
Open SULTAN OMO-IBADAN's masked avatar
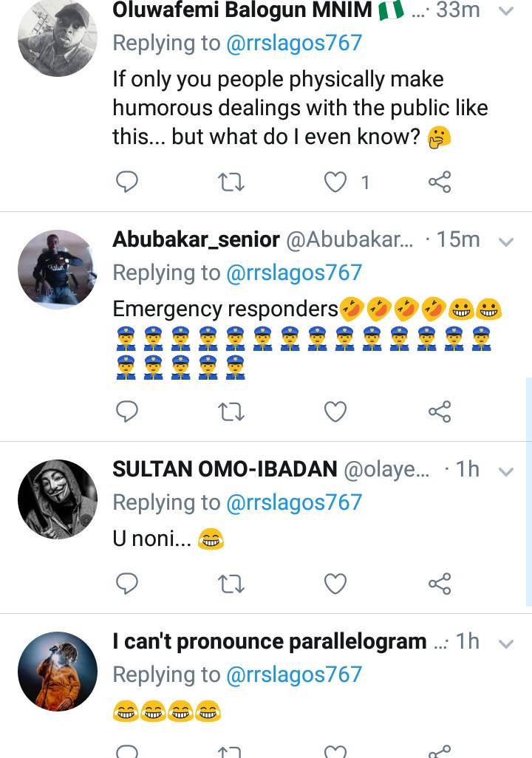pyautogui.click(x=58, y=499)
